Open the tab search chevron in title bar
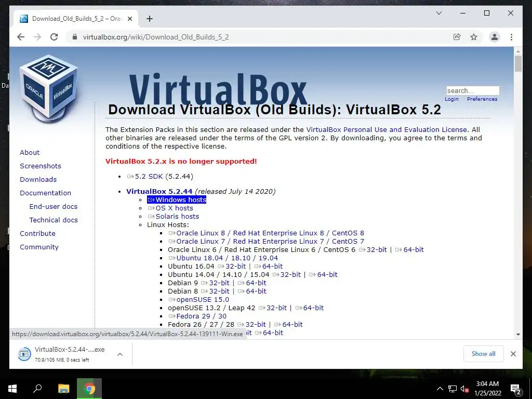532x399 pixels. 438,13
